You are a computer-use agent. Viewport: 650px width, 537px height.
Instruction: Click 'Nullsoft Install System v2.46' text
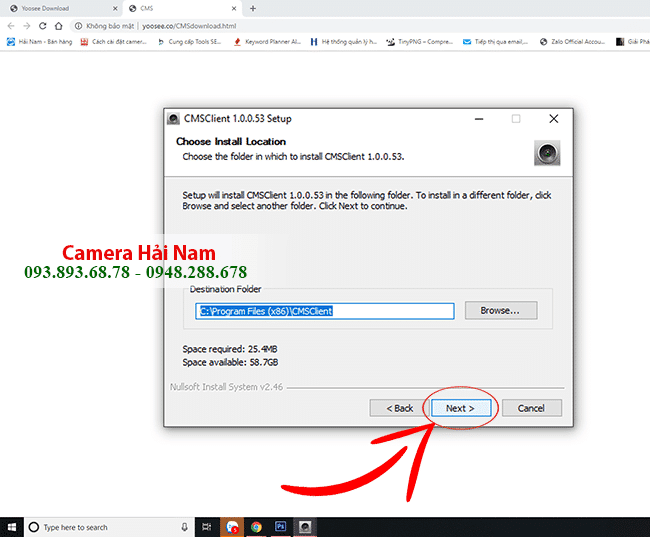(226, 387)
